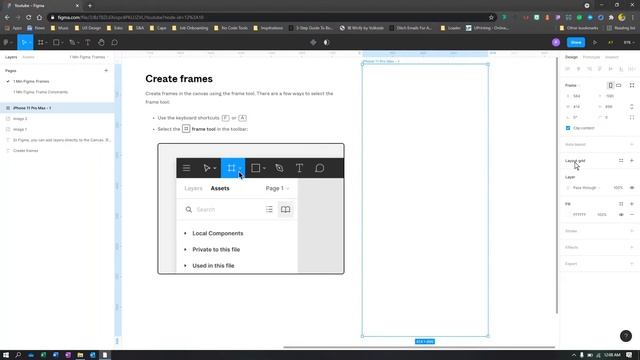Open Pen tool dropdown arrow
640x360 pixels.
(x=78, y=43)
